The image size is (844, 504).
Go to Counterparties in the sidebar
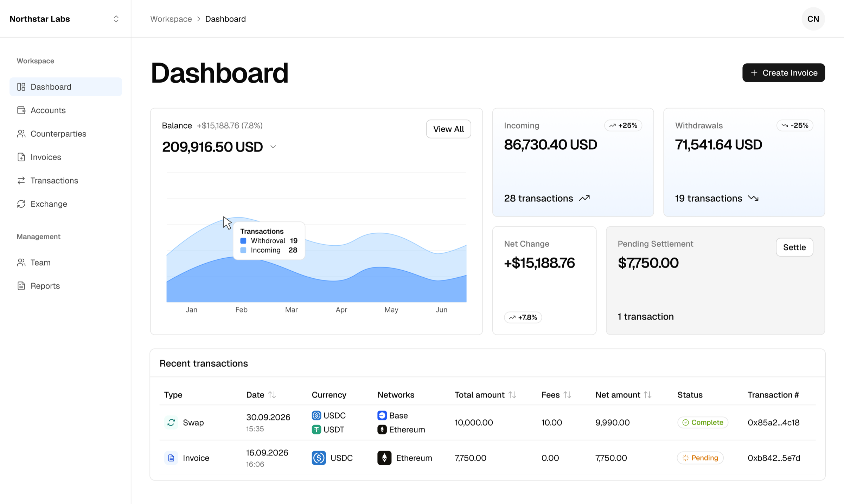(66, 134)
